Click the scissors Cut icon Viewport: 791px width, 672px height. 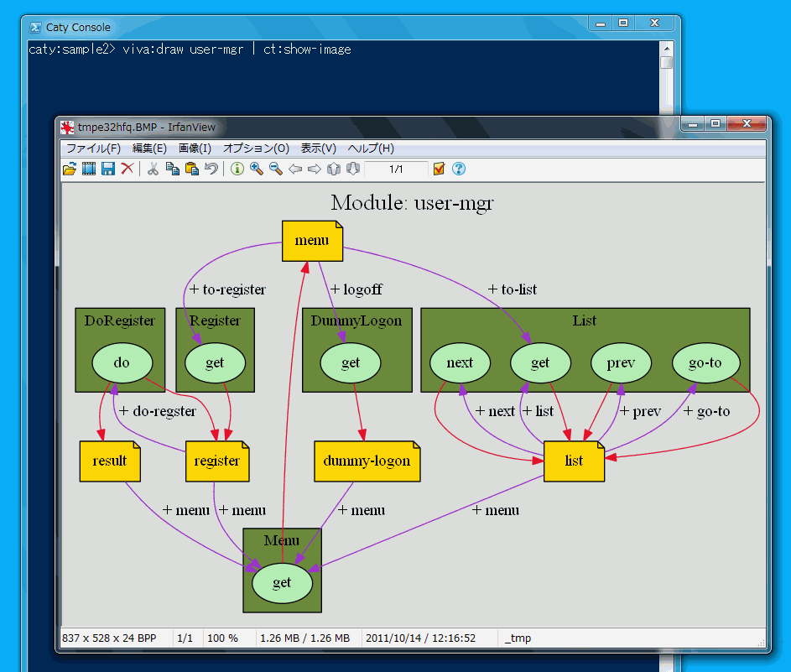click(153, 169)
